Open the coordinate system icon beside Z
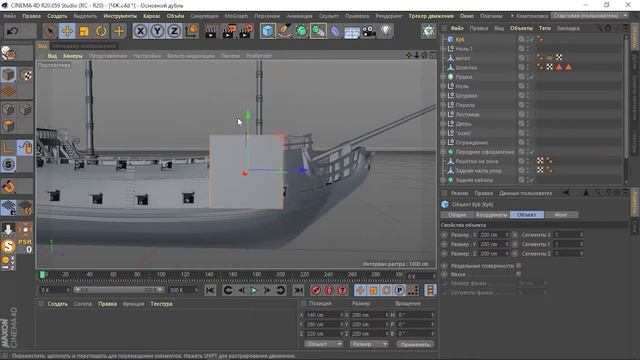 (191, 31)
